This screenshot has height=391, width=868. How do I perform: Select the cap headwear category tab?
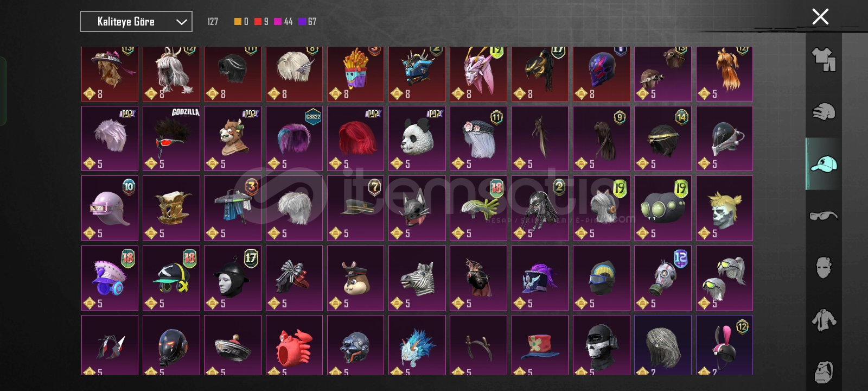click(824, 163)
